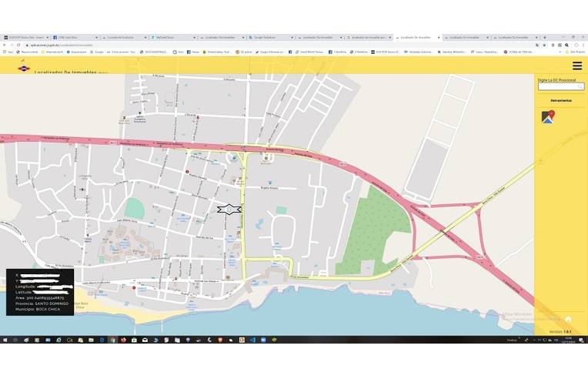588x379 pixels.
Task: Click the browser back arrow
Action: point(5,45)
